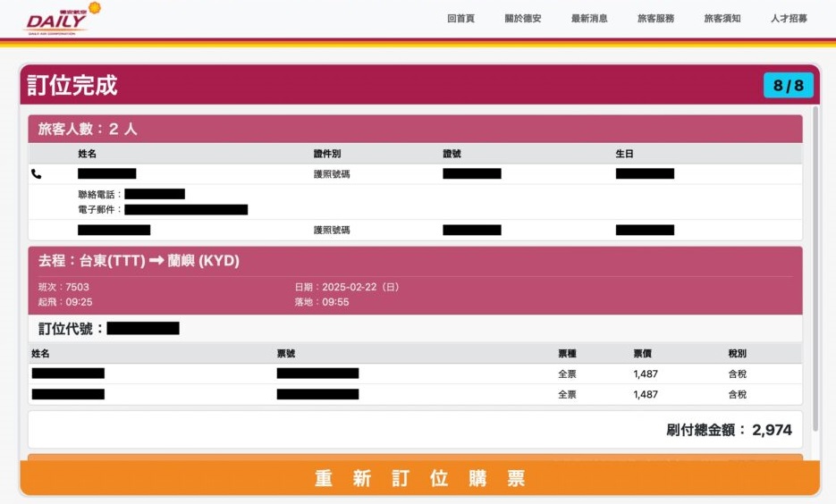The height and width of the screenshot is (504, 836).
Task: Click the 重新訂位購票 orange button
Action: tap(419, 478)
